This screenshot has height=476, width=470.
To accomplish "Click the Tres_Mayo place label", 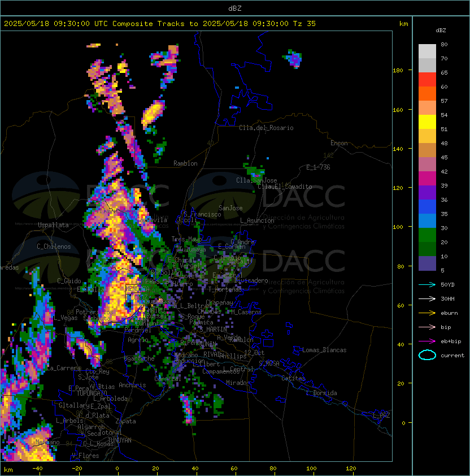I will (186, 239).
